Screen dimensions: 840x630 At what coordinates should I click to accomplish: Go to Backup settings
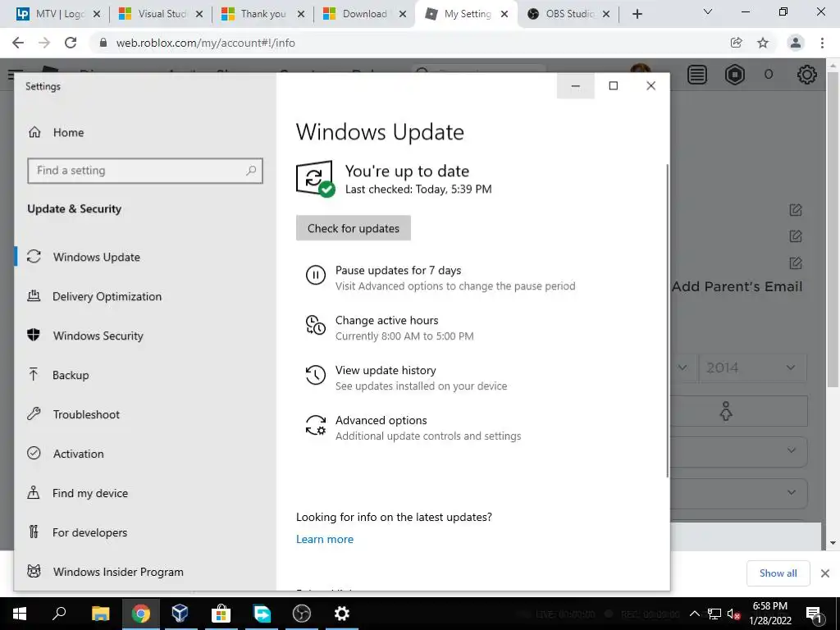pos(58,375)
